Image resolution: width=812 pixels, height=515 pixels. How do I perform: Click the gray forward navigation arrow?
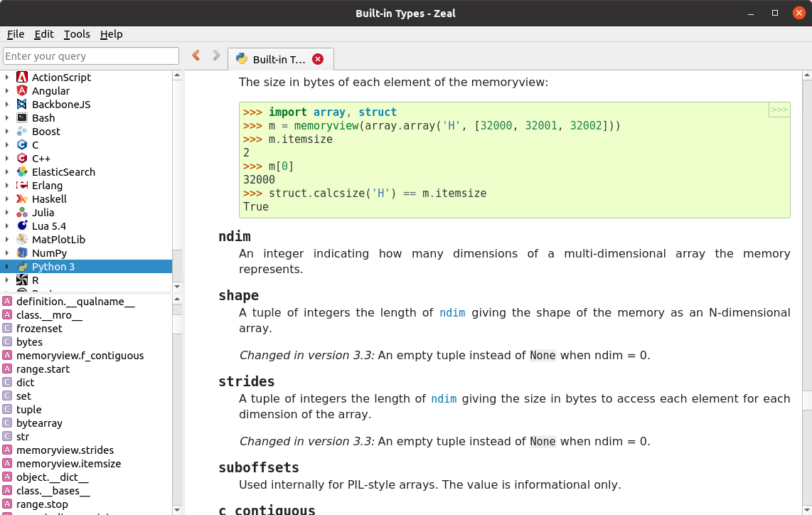click(x=216, y=55)
